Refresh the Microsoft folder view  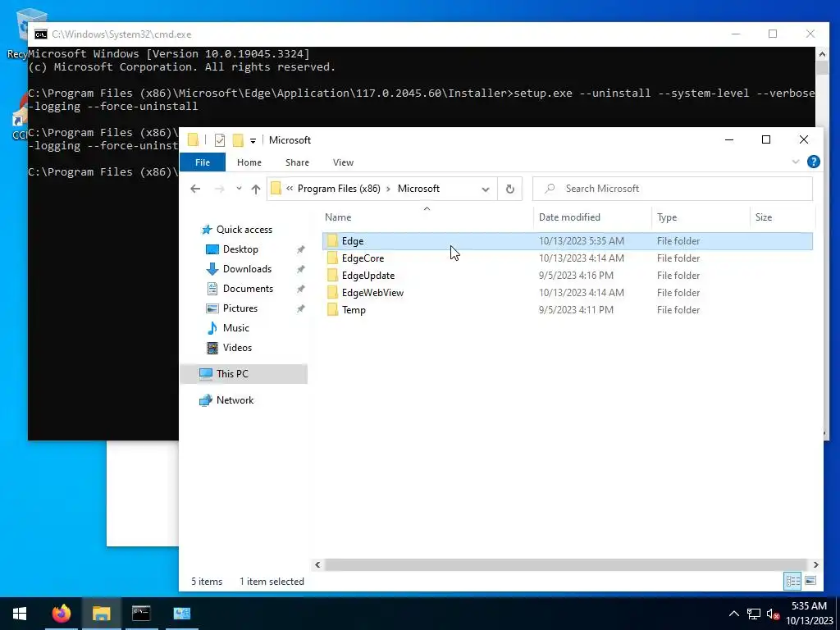pyautogui.click(x=510, y=189)
